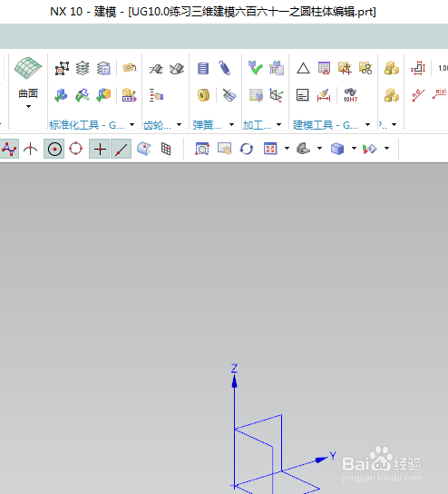The height and width of the screenshot is (494, 448).
Task: Click the machining tool with document icon
Action: (x=277, y=68)
